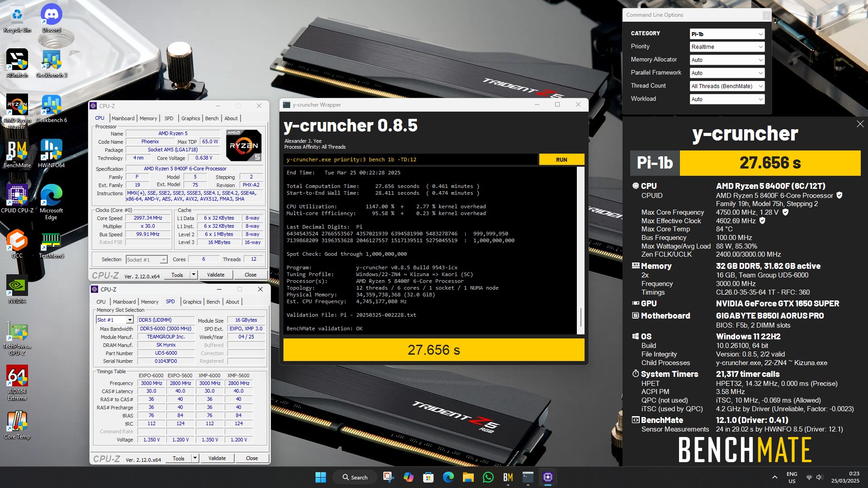This screenshot has height=488, width=868.
Task: Click the ENG US language indicator
Action: pyautogui.click(x=792, y=477)
